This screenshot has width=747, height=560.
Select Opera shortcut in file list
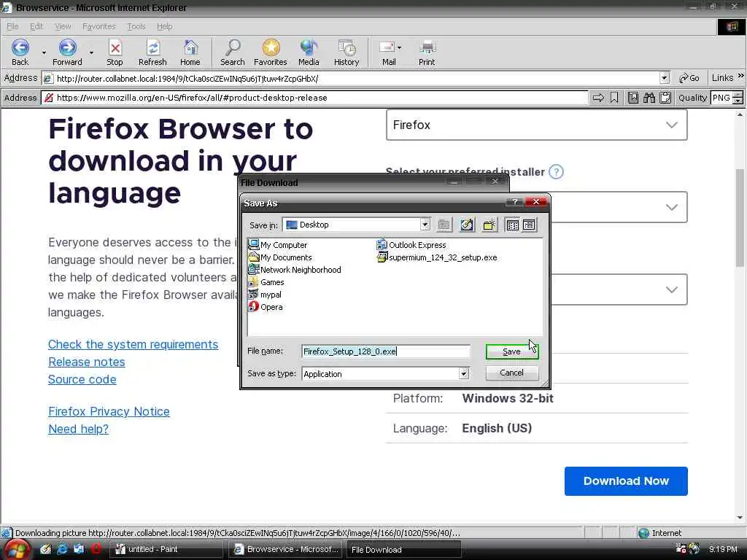[266, 307]
